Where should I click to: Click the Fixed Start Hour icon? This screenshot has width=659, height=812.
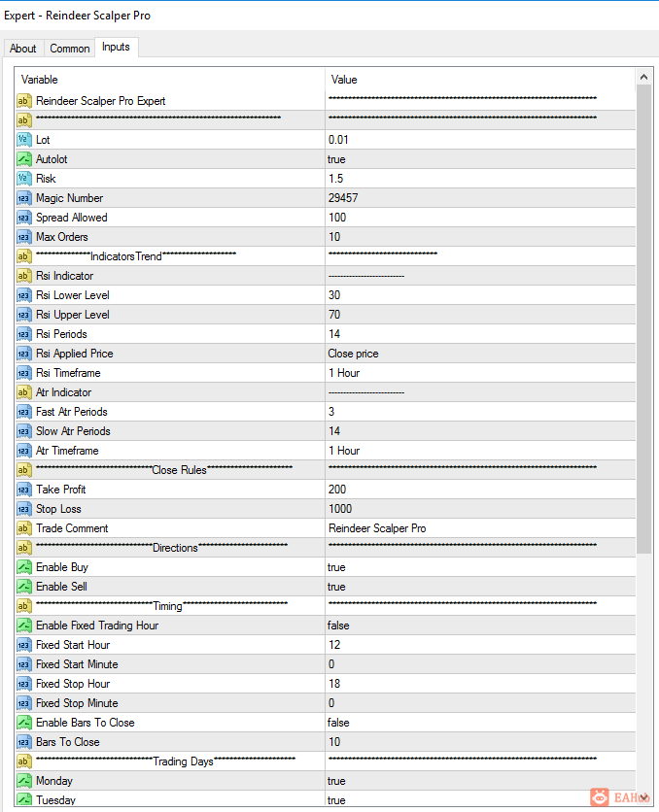[x=24, y=645]
